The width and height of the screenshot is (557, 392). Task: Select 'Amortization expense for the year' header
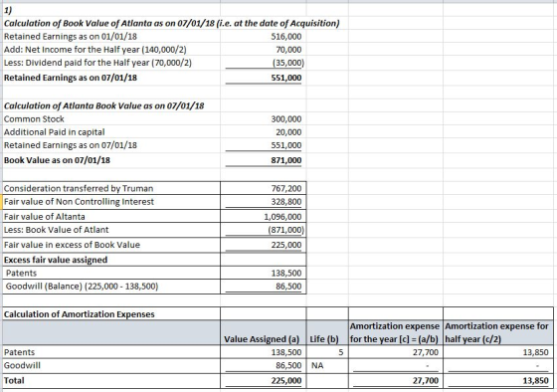tap(395, 332)
